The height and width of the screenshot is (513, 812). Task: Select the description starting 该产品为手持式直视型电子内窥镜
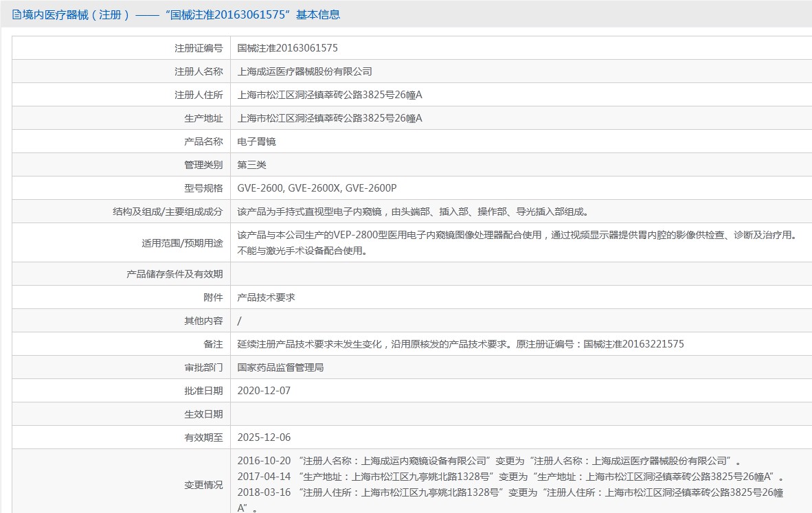point(413,212)
